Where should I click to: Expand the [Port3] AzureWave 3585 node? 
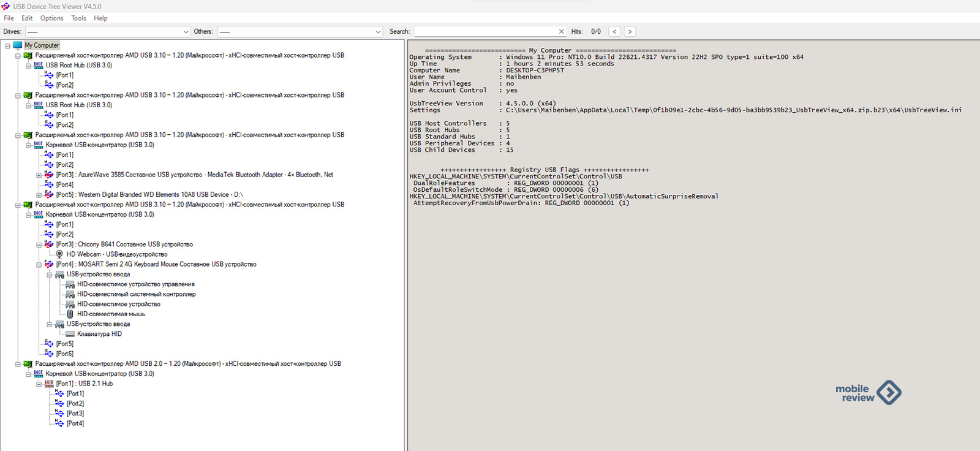pos(39,175)
